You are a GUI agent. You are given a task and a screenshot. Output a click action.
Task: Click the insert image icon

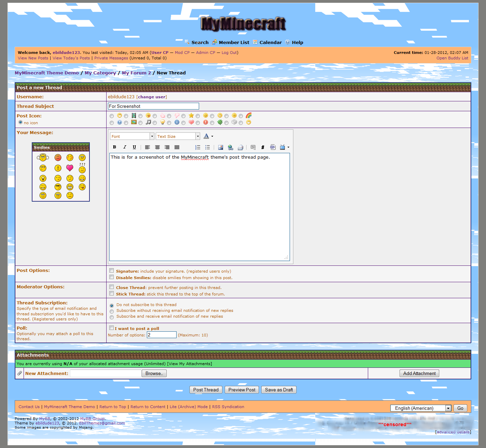[221, 147]
